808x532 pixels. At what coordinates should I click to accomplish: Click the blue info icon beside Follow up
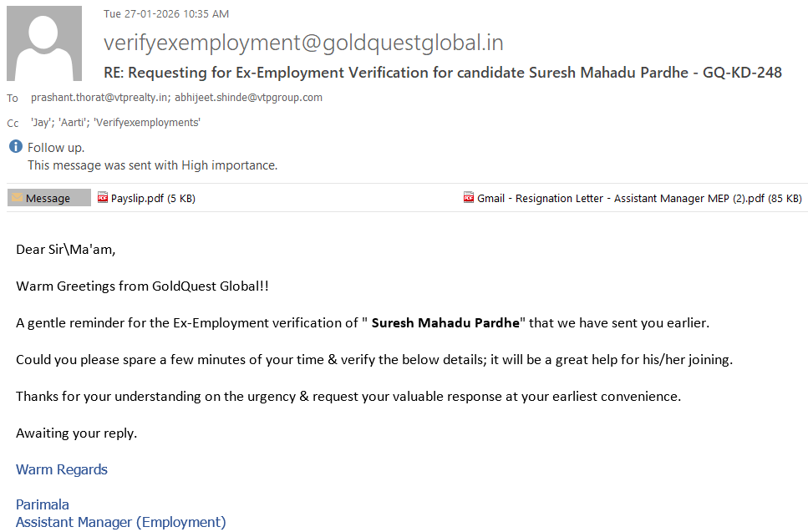point(16,147)
